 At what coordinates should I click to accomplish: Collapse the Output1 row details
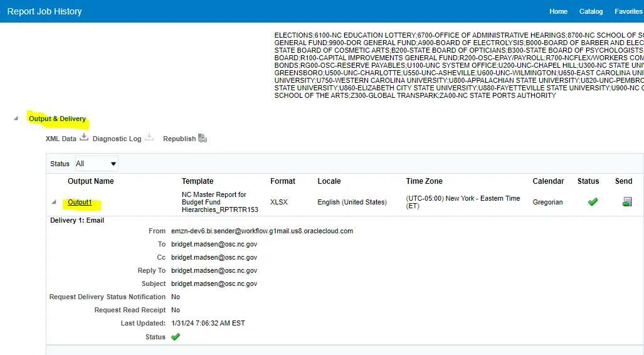[54, 202]
